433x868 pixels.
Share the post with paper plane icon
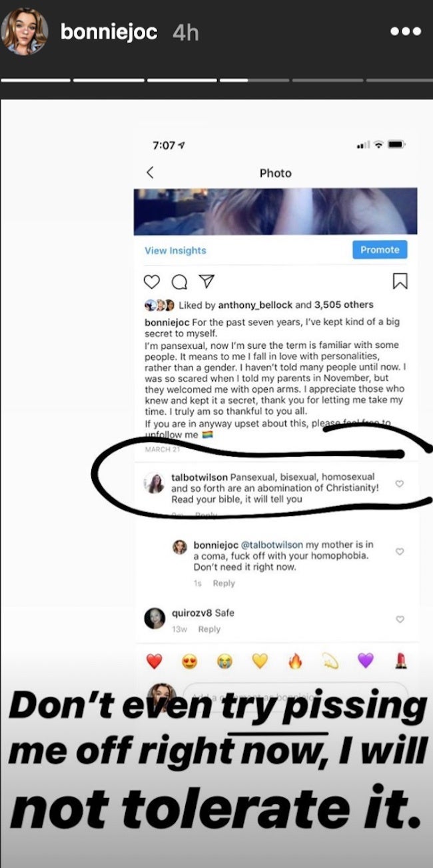tap(207, 281)
